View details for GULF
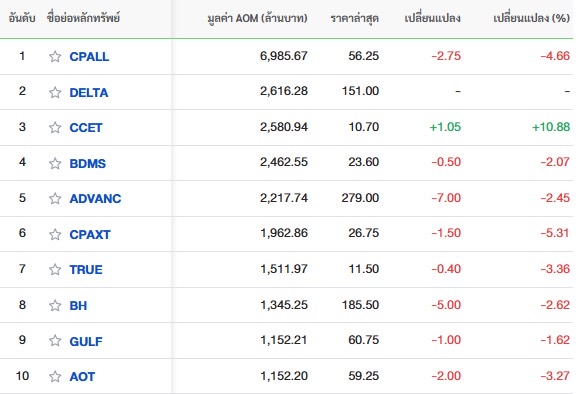587x394 pixels. pos(86,341)
